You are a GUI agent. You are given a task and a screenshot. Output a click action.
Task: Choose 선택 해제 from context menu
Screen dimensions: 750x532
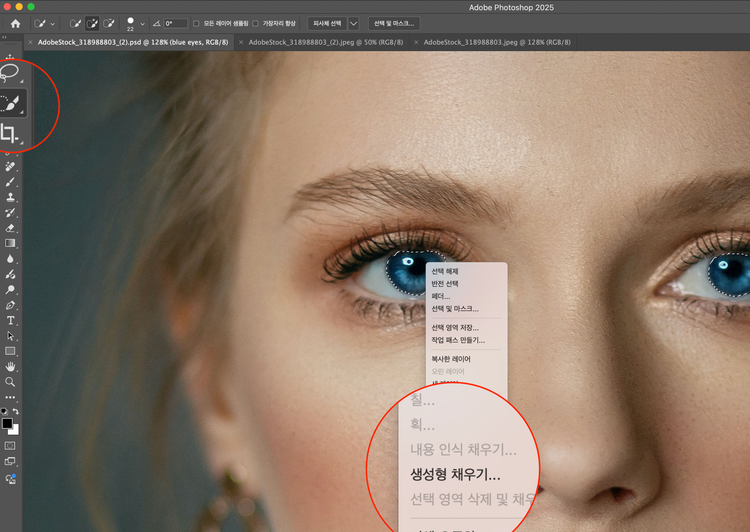(445, 271)
